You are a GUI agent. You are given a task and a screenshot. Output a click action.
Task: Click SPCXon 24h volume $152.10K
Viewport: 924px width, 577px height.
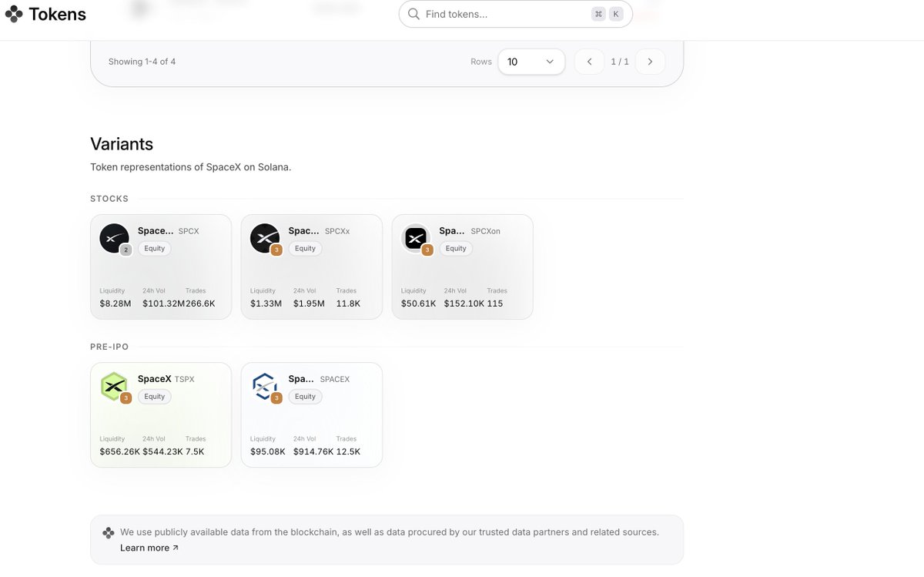pyautogui.click(x=464, y=304)
